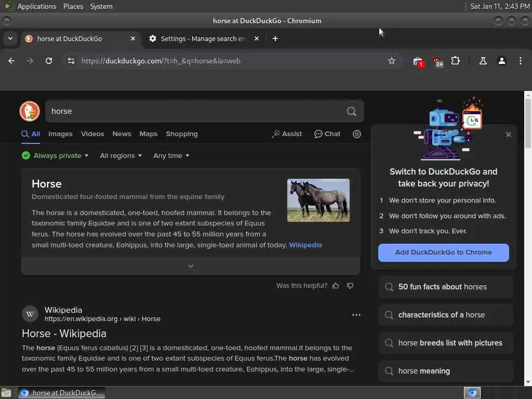Screen dimensions: 532x399
Task: Search horse breeds list with pictures
Action: click(x=445, y=343)
